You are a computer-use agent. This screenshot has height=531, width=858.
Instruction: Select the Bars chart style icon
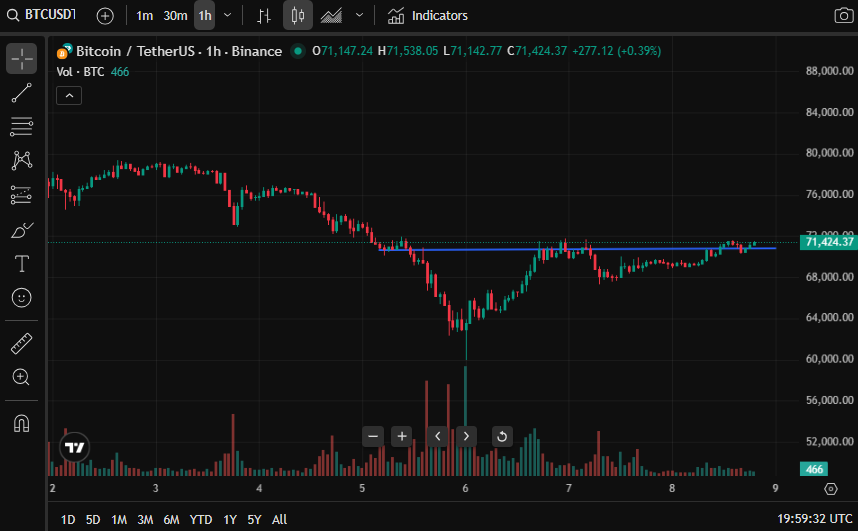pyautogui.click(x=264, y=16)
